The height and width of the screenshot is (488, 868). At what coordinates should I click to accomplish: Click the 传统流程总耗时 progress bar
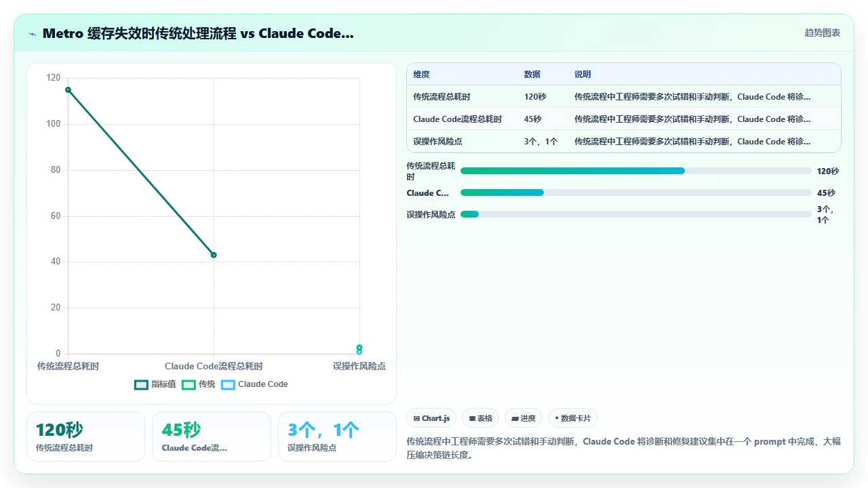tap(635, 171)
